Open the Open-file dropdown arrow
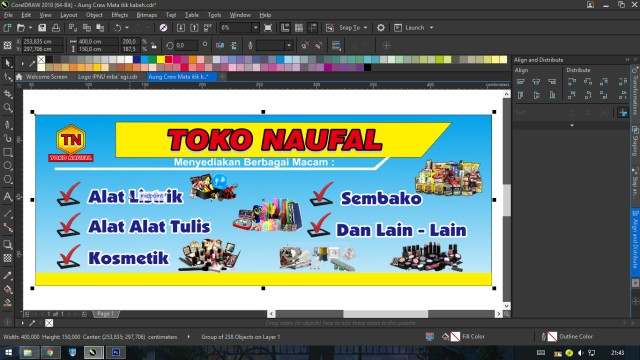 [x=30, y=28]
